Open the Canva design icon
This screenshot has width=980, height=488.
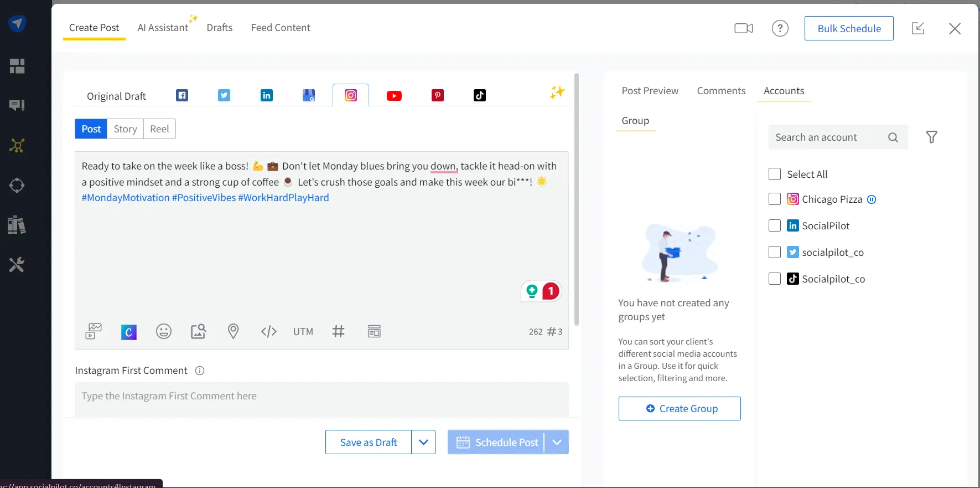point(128,332)
